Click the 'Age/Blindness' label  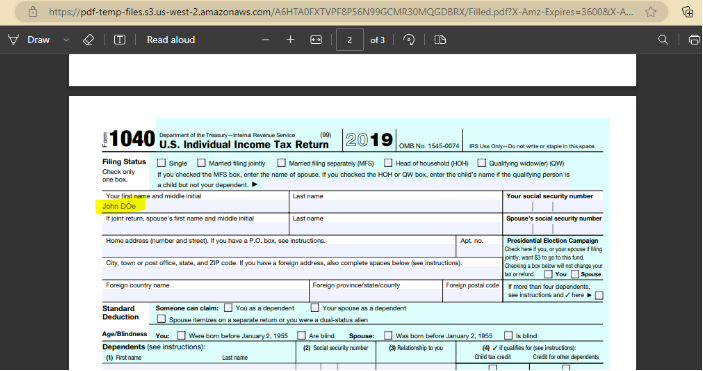pos(125,334)
